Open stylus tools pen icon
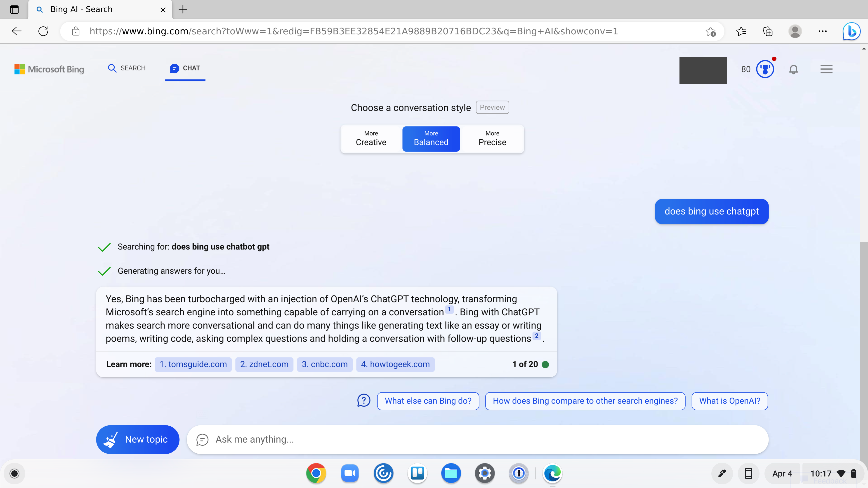The width and height of the screenshot is (868, 488). pyautogui.click(x=722, y=474)
